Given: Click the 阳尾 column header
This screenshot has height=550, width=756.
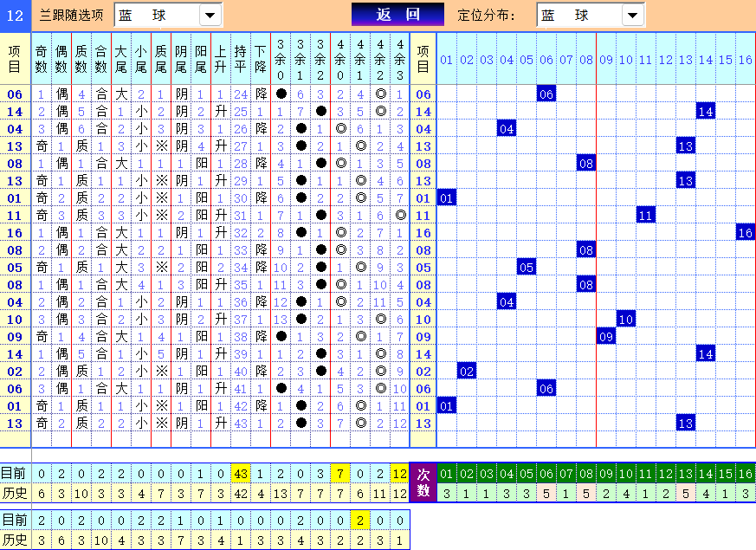Looking at the screenshot, I should [x=201, y=59].
